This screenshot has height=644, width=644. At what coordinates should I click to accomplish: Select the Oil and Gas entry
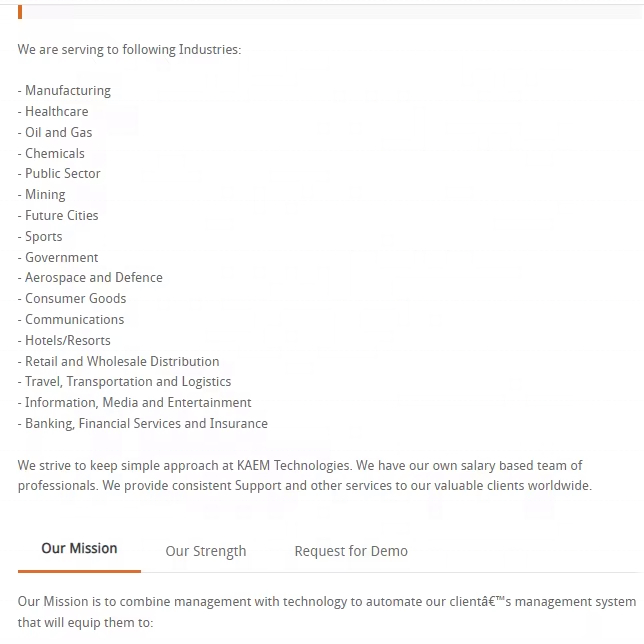click(58, 133)
